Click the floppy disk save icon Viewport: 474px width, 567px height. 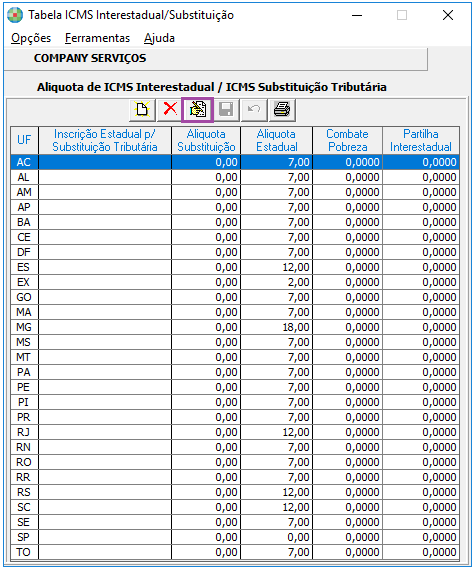226,110
